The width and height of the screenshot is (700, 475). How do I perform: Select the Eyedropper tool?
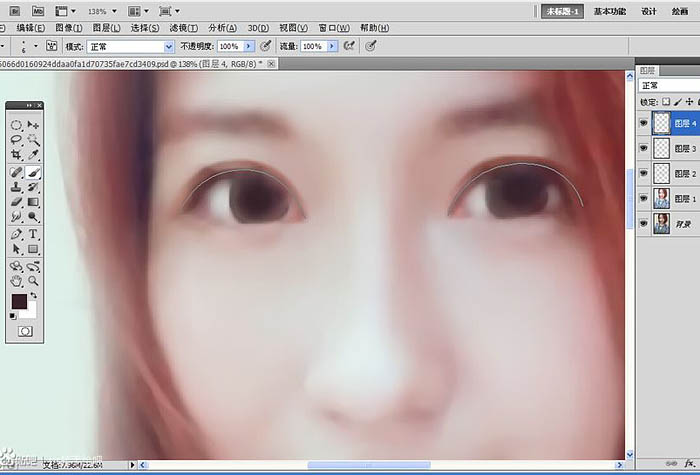33,155
